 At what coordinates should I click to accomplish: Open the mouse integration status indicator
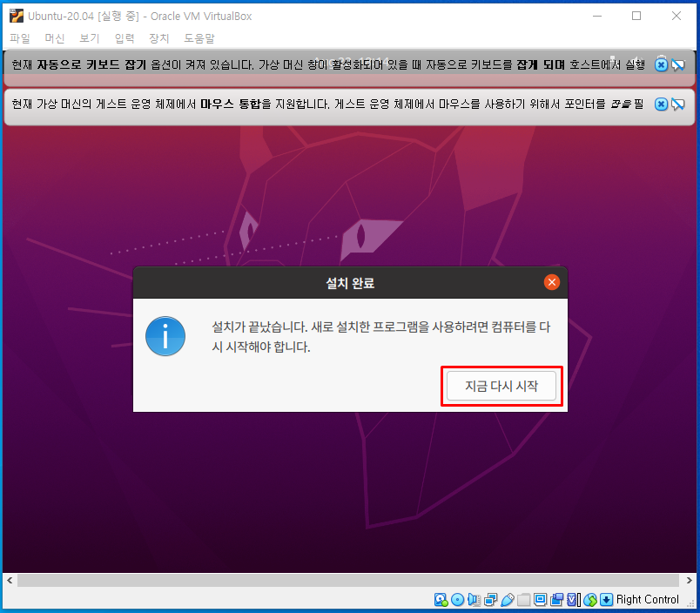(590, 599)
